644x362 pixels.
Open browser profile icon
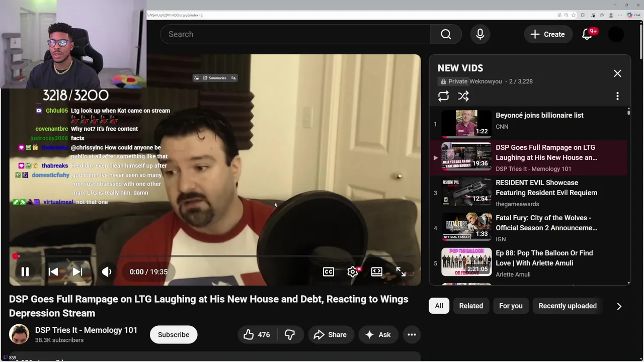[611, 15]
